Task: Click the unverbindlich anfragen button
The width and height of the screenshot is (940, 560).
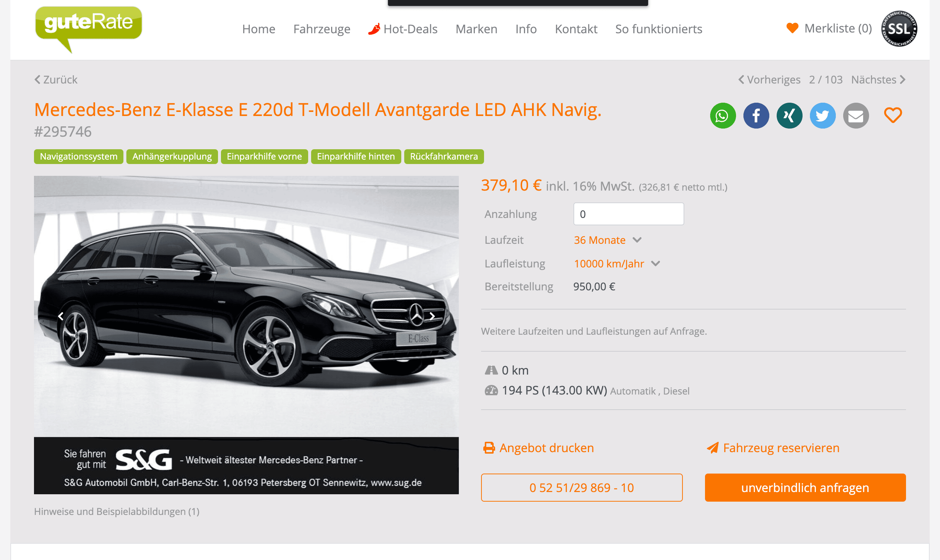Action: (x=805, y=487)
